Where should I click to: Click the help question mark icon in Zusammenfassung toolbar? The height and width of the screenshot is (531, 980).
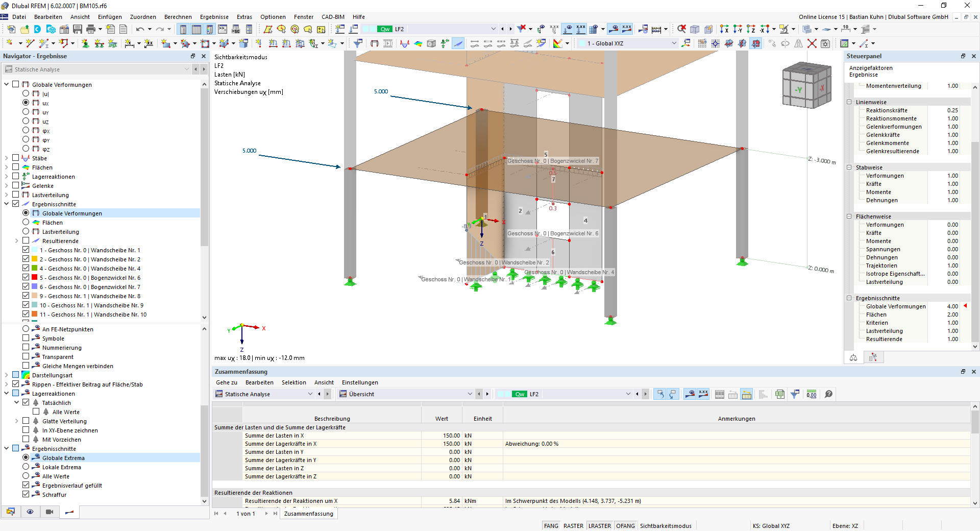828,394
